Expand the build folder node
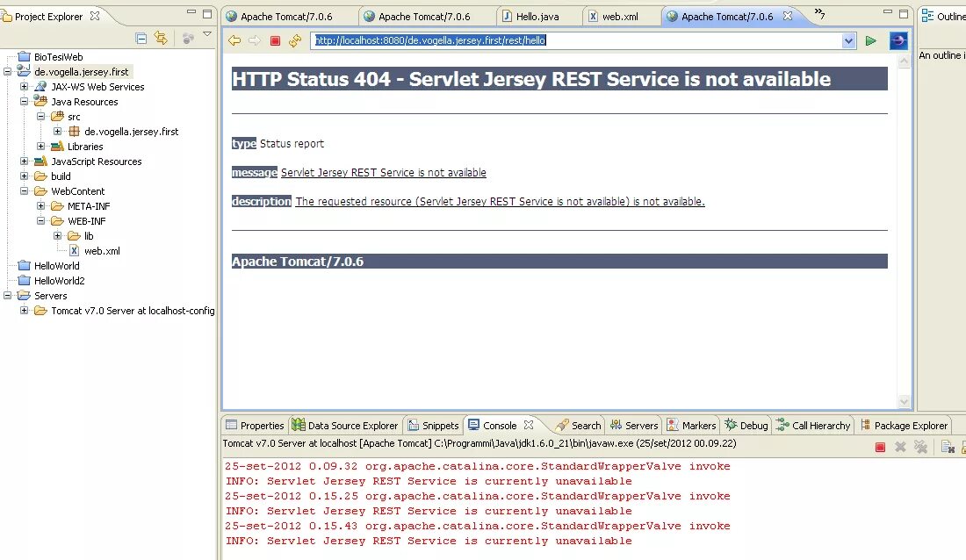This screenshot has height=560, width=966. [24, 176]
